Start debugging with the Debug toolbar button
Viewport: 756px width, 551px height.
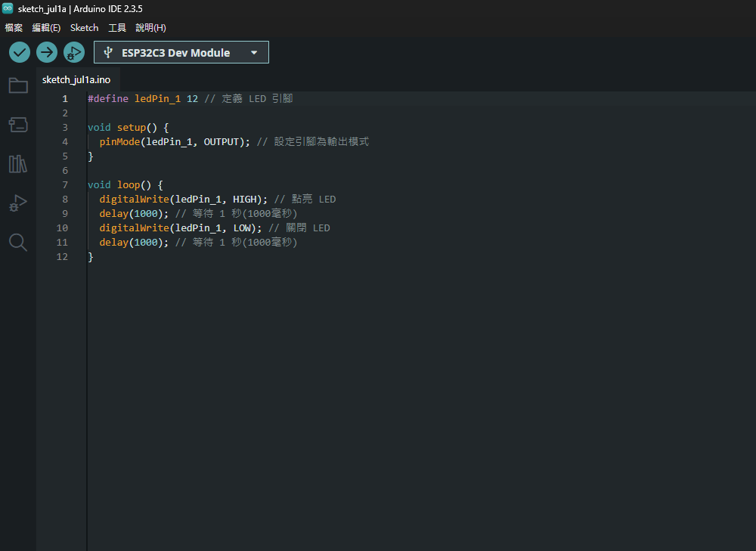coord(74,53)
